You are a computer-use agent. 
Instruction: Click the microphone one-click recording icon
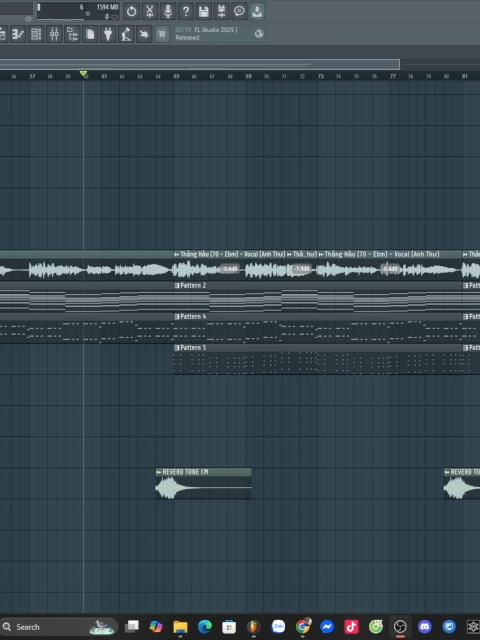click(x=168, y=11)
